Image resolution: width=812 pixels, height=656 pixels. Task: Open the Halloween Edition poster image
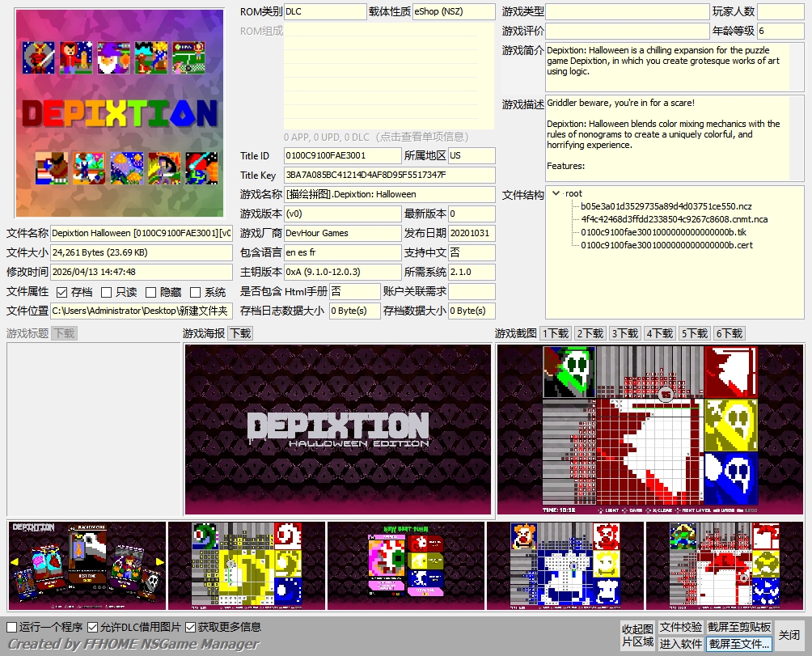[x=337, y=430]
